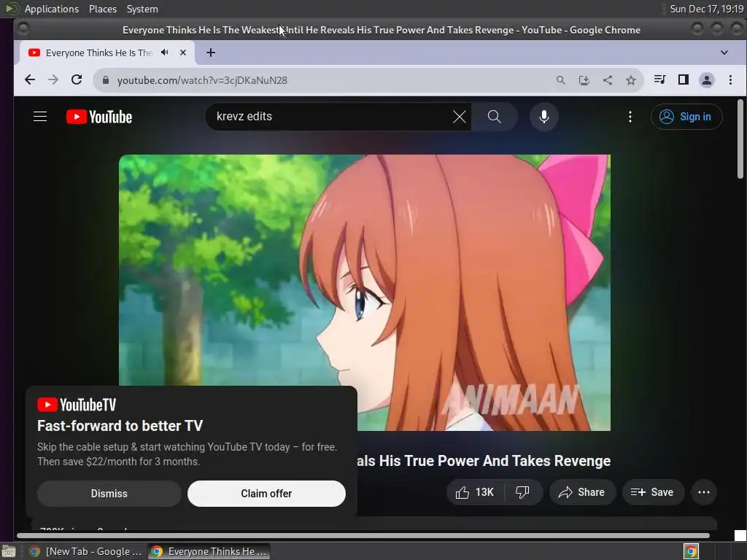The height and width of the screenshot is (560, 747).
Task: Bookmark this tab with the star icon
Action: 631,80
